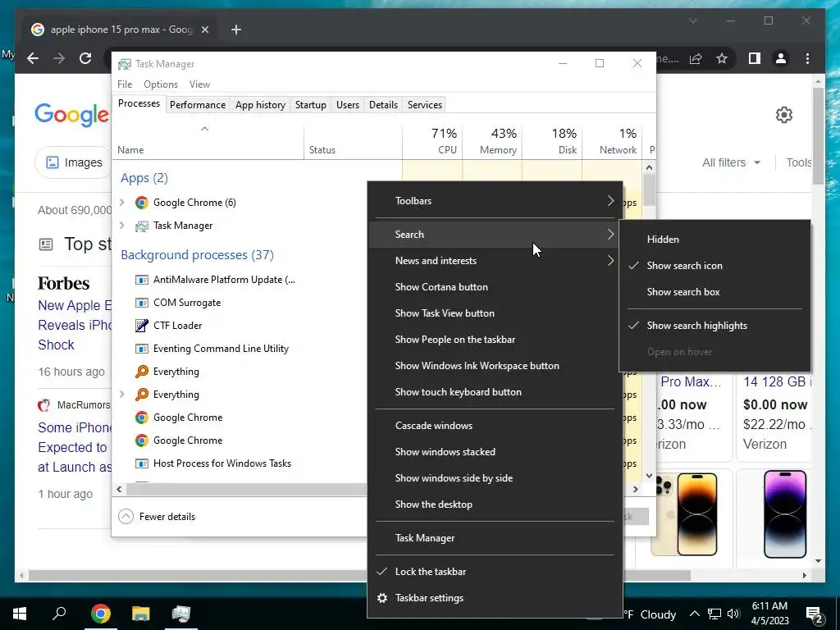Switch to the Performance tab
Image resolution: width=840 pixels, height=630 pixels.
click(x=198, y=105)
